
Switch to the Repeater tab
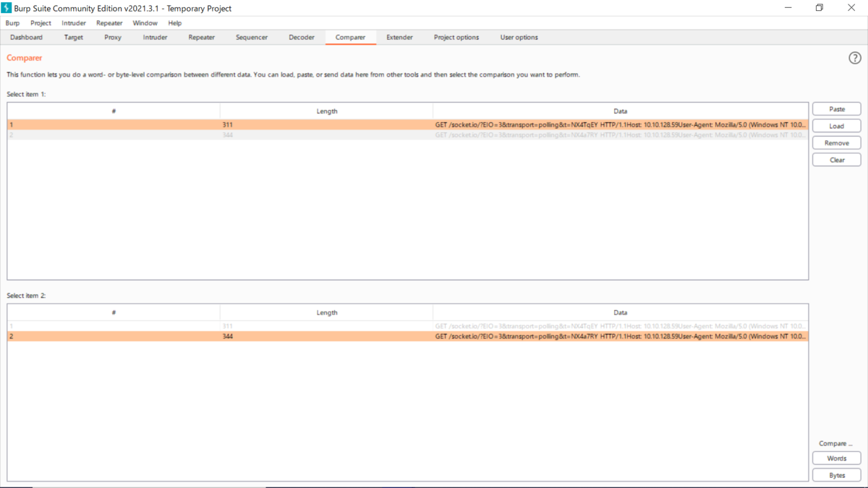click(x=201, y=38)
